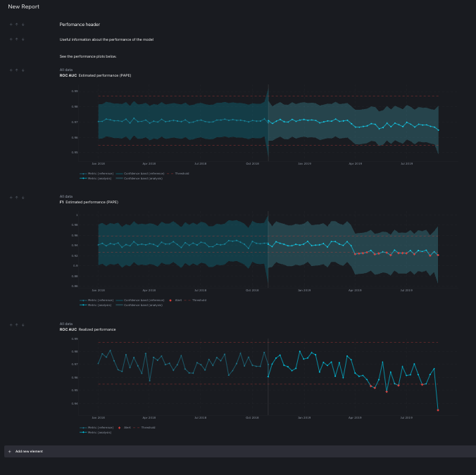Select the Performance header text
This screenshot has height=475, width=476.
(x=80, y=25)
